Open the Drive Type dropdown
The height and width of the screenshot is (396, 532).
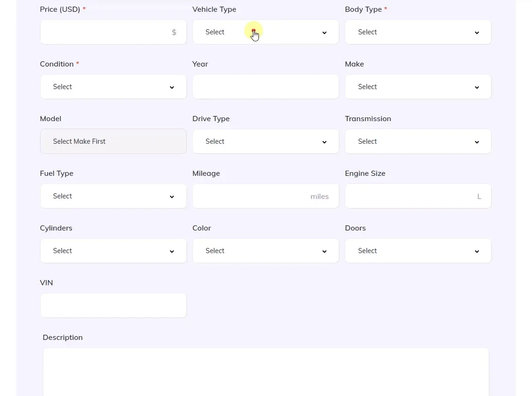click(266, 141)
